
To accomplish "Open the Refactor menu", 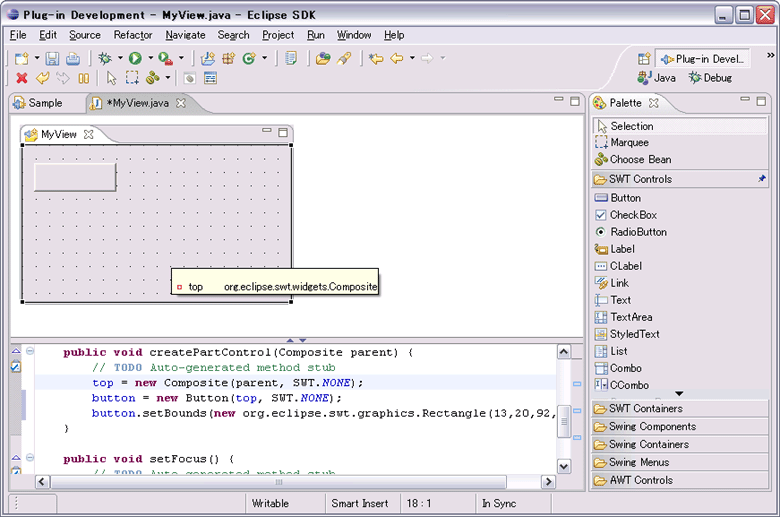I will coord(133,35).
